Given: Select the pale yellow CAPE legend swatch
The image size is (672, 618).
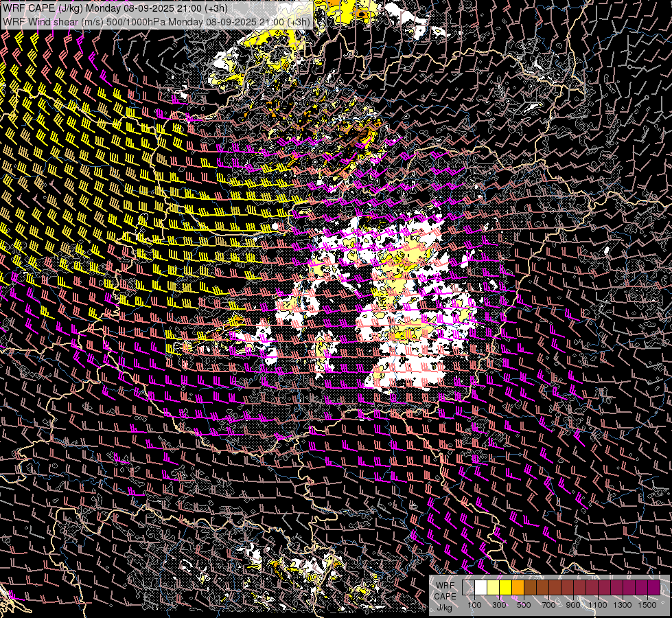Looking at the screenshot, I should pyautogui.click(x=494, y=588).
